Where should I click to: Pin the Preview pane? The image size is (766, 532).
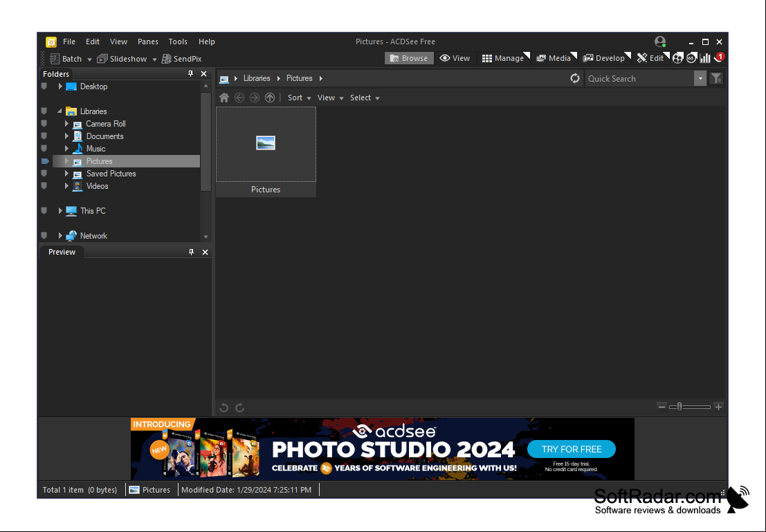click(x=191, y=252)
